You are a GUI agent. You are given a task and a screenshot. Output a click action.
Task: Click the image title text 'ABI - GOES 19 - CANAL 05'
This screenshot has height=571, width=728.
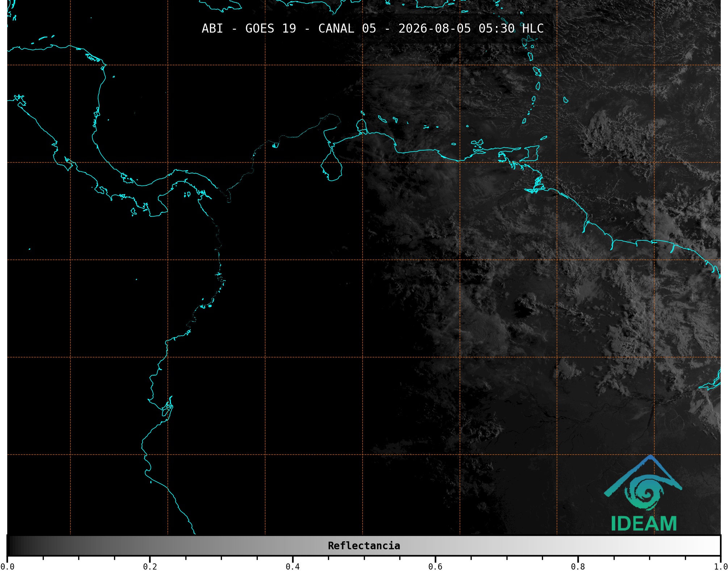click(x=289, y=28)
